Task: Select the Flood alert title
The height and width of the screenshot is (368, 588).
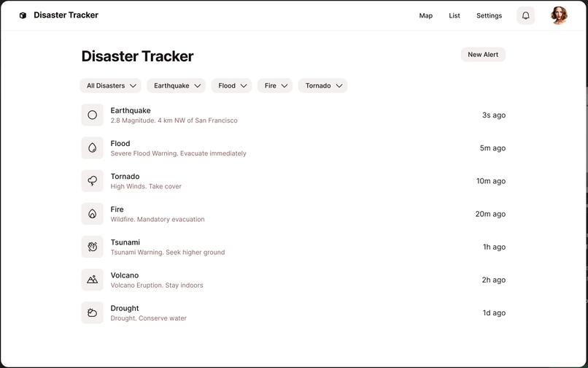Action: (x=120, y=143)
